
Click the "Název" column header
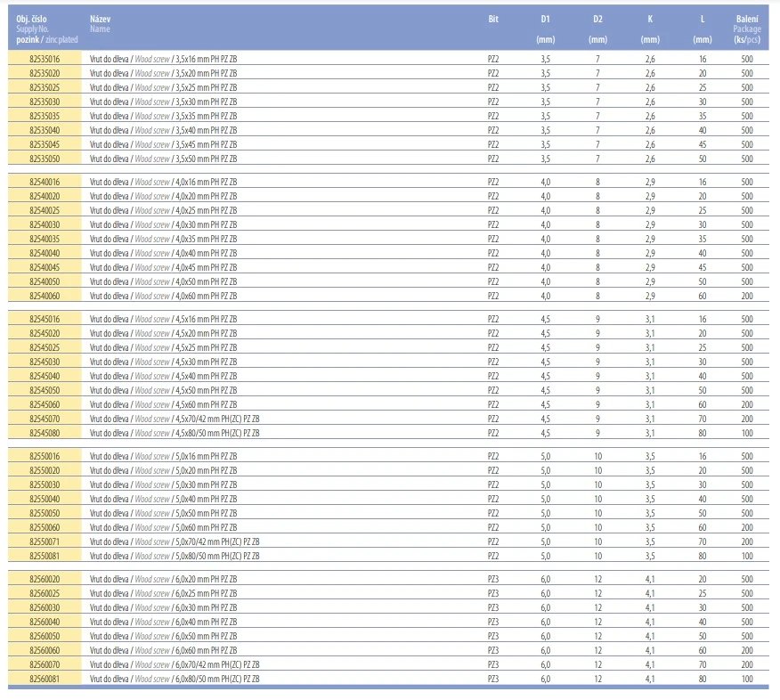(101, 18)
